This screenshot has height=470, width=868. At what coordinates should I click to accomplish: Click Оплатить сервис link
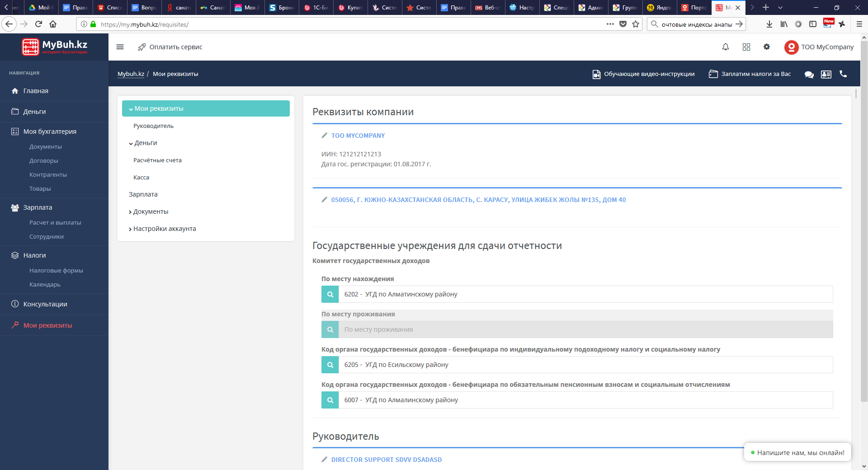[x=176, y=47]
